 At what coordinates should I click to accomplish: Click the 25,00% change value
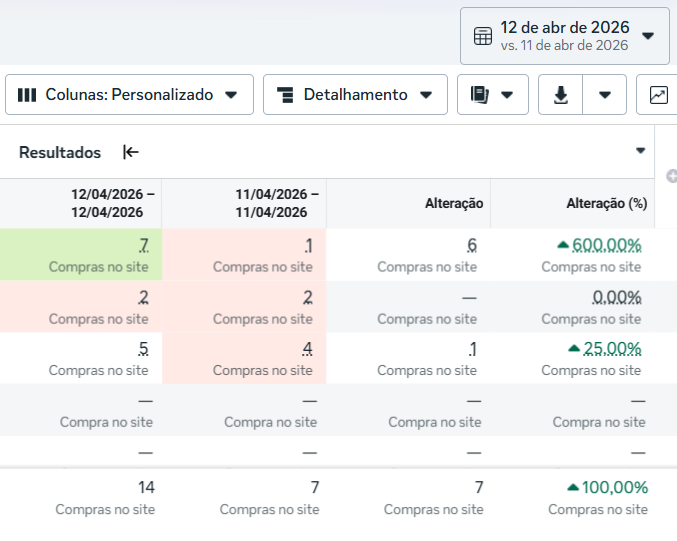(611, 348)
